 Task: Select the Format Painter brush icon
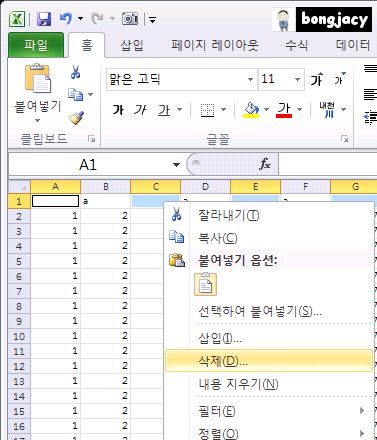(x=76, y=117)
